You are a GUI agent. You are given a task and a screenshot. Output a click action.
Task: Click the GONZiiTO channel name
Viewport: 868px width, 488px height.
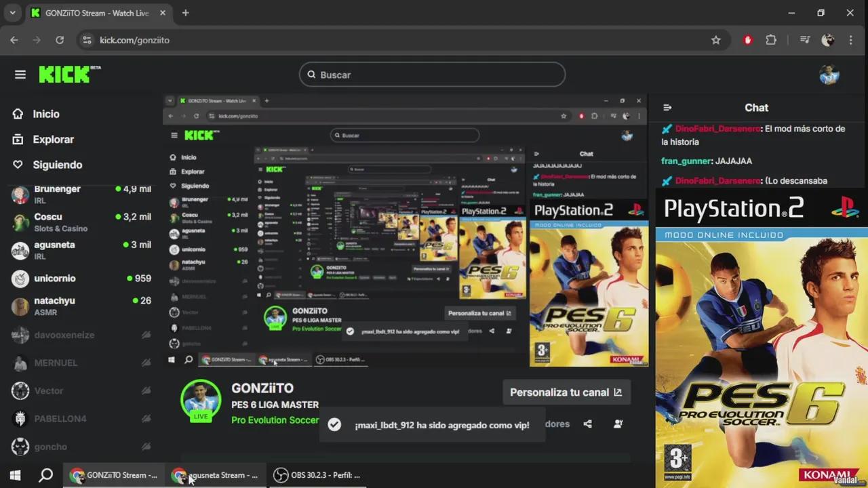(x=262, y=388)
